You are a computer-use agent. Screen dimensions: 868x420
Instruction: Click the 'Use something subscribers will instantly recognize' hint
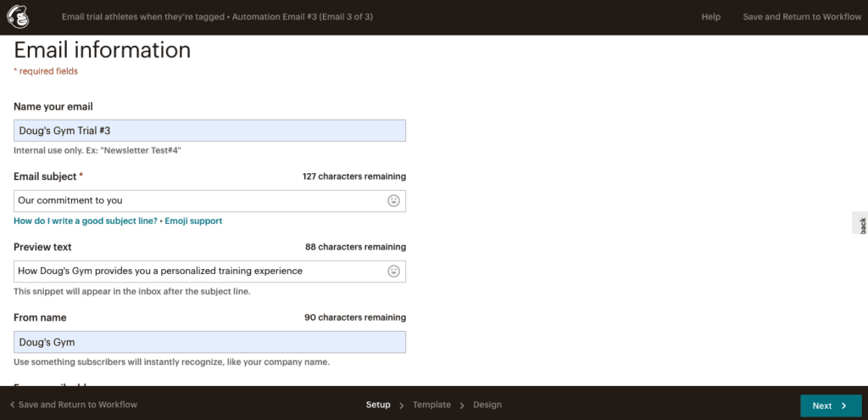pyautogui.click(x=171, y=361)
